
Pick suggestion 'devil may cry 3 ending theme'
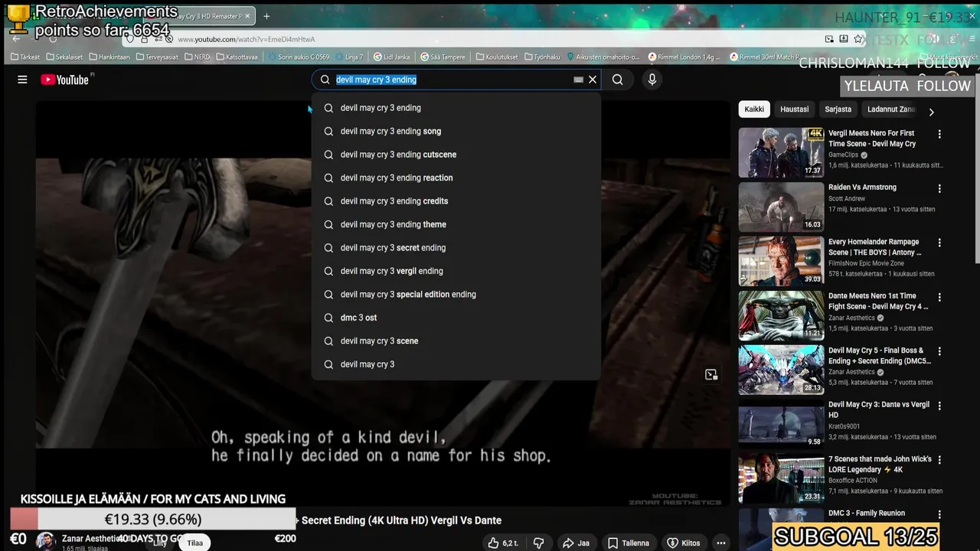[x=456, y=224]
